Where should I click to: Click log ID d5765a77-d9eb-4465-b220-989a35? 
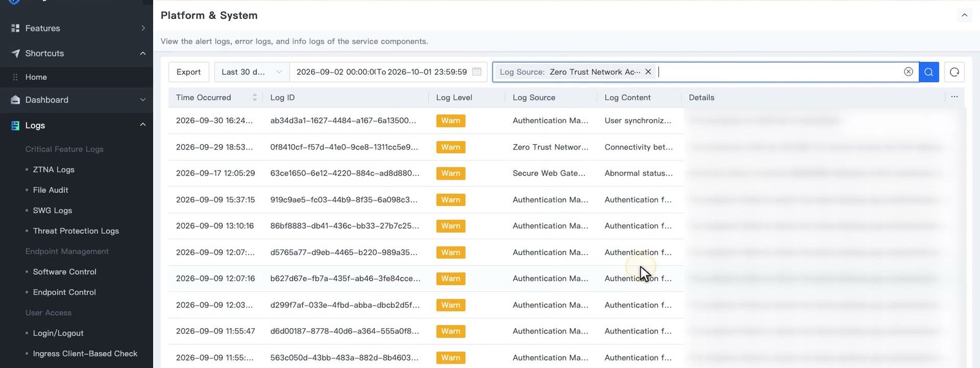344,253
